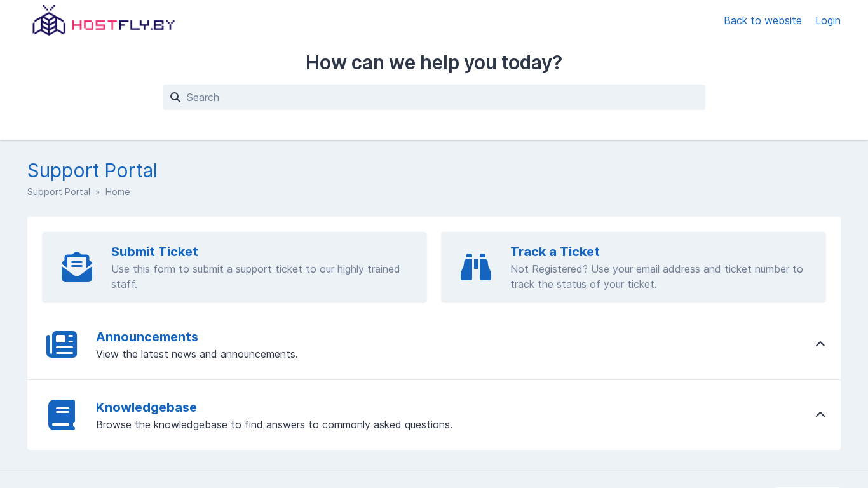Click the Announcements newspaper icon
868x488 pixels.
click(x=62, y=344)
